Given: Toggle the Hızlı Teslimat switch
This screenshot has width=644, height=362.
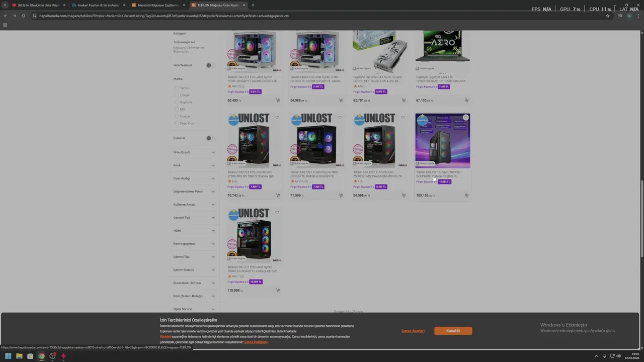Looking at the screenshot, I should [x=210, y=65].
